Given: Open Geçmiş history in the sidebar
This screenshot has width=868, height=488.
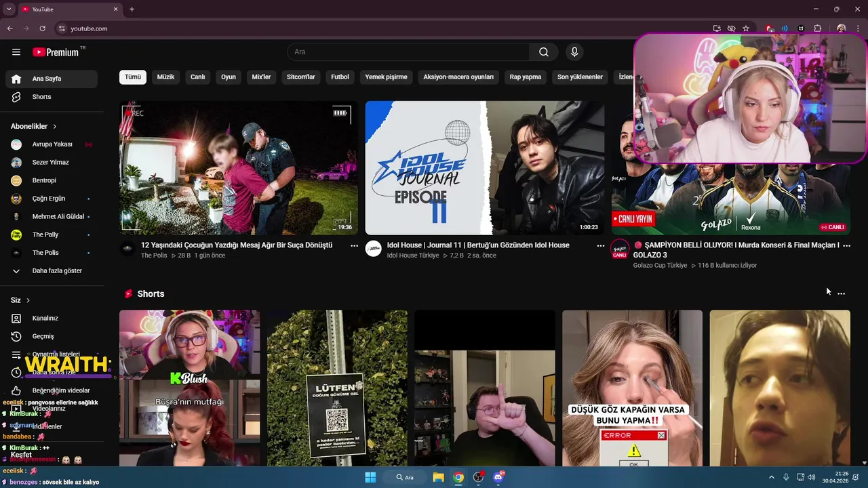Looking at the screenshot, I should (x=52, y=336).
